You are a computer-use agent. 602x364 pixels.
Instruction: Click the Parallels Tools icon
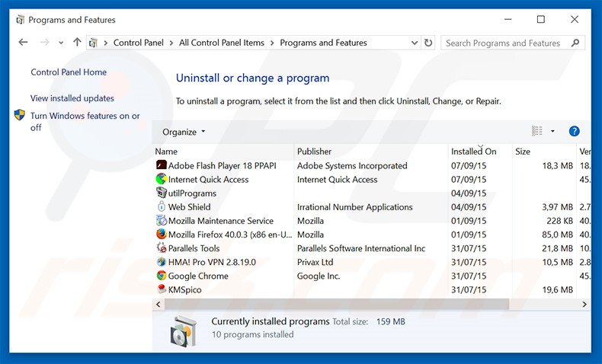tap(161, 248)
